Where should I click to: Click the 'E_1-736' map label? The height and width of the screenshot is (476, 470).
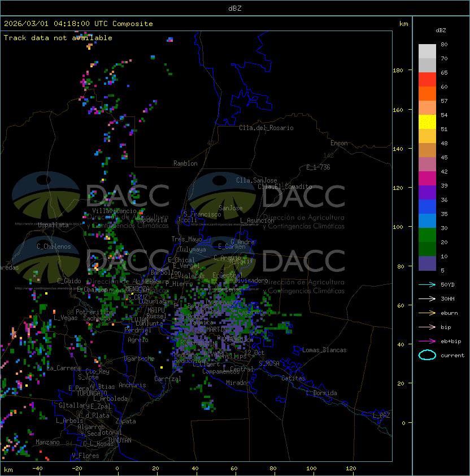[x=318, y=167]
